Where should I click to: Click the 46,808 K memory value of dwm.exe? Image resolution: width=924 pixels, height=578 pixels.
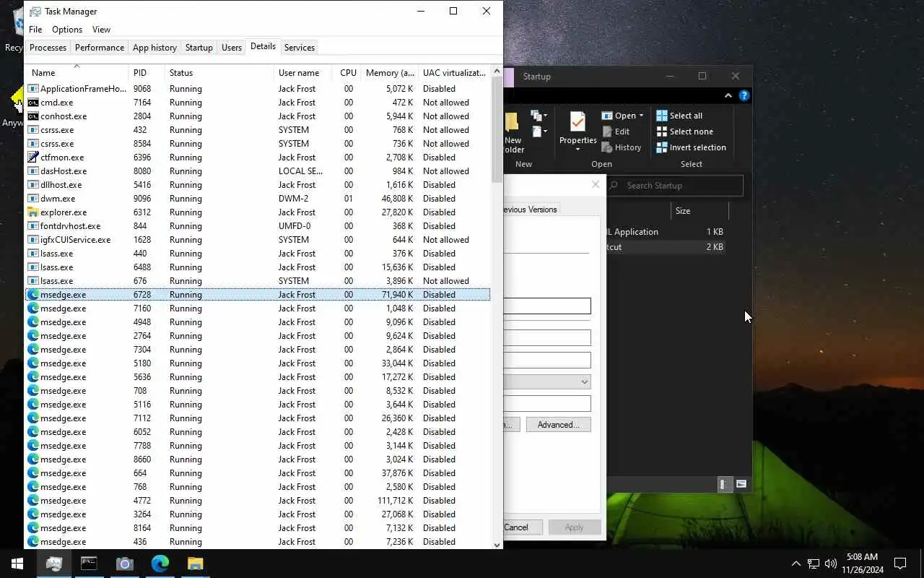coord(397,199)
